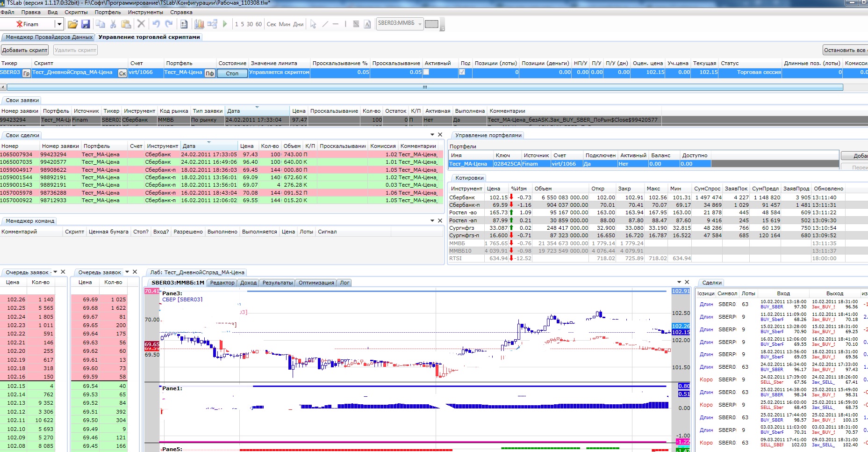
Task: Select the cursor pointer tool
Action: click(313, 24)
